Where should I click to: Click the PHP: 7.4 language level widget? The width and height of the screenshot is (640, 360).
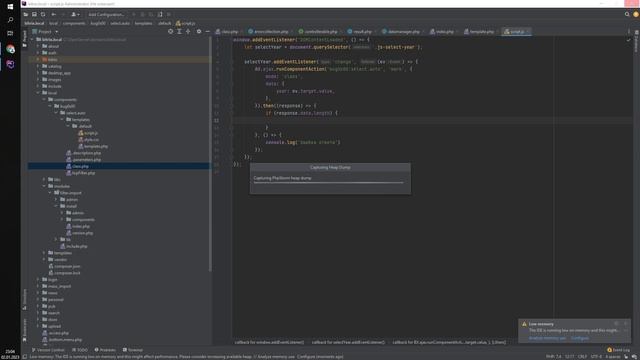tap(553, 356)
